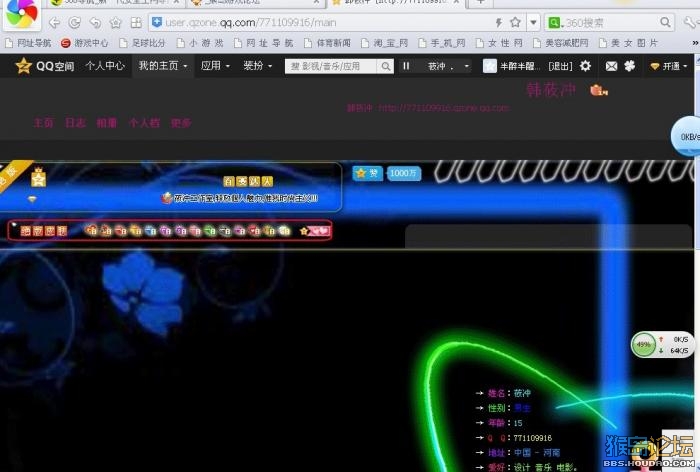Click the clover icon in the navbar

pyautogui.click(x=630, y=66)
